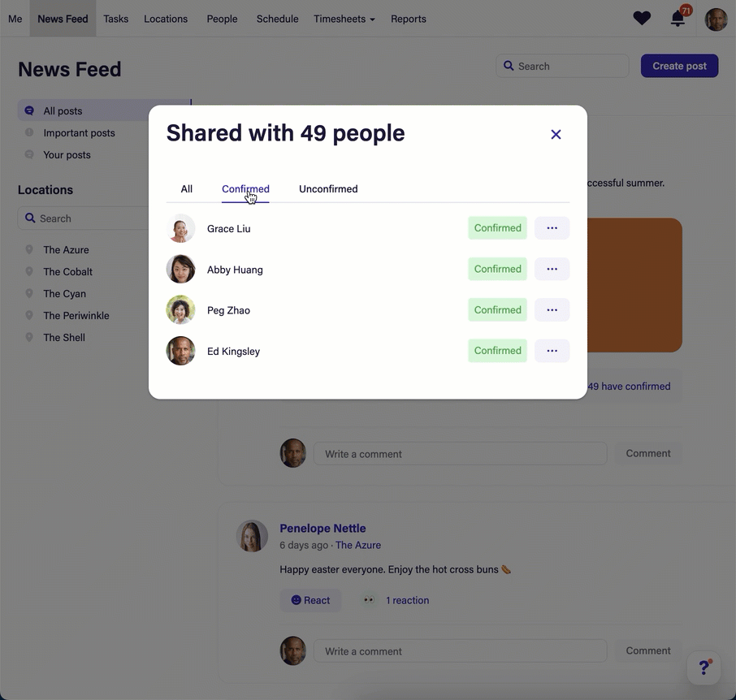
Task: Select The Periwinkle location
Action: tap(76, 316)
